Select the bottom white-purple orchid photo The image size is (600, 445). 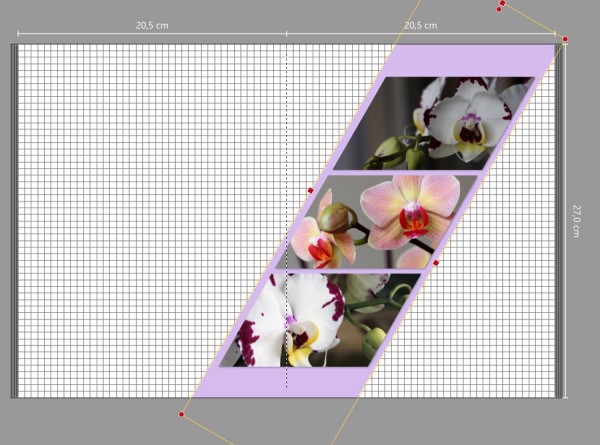[320, 320]
